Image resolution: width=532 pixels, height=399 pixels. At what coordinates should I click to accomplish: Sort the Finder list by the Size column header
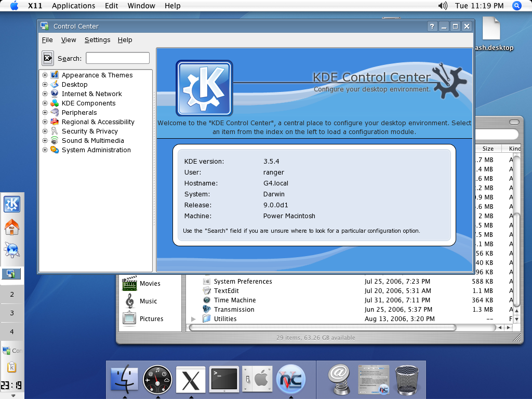pyautogui.click(x=487, y=149)
